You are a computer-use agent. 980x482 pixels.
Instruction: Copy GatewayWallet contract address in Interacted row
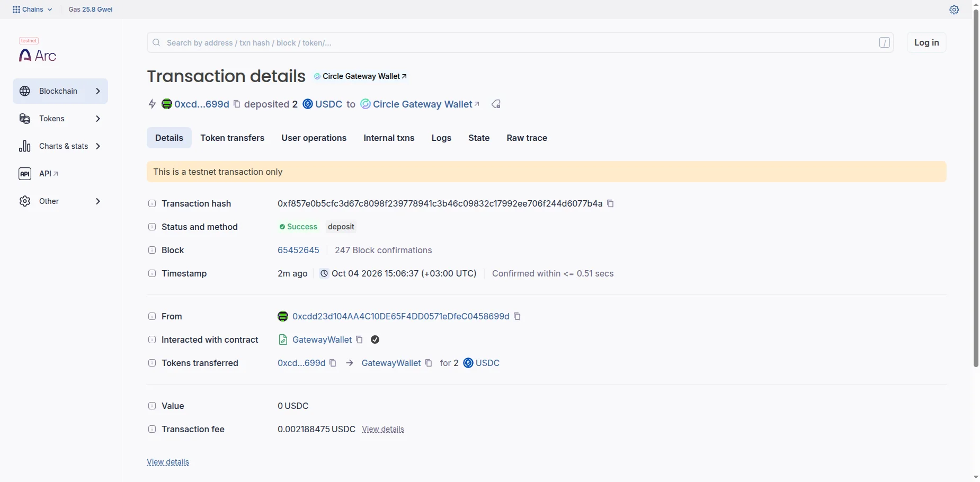[359, 340]
